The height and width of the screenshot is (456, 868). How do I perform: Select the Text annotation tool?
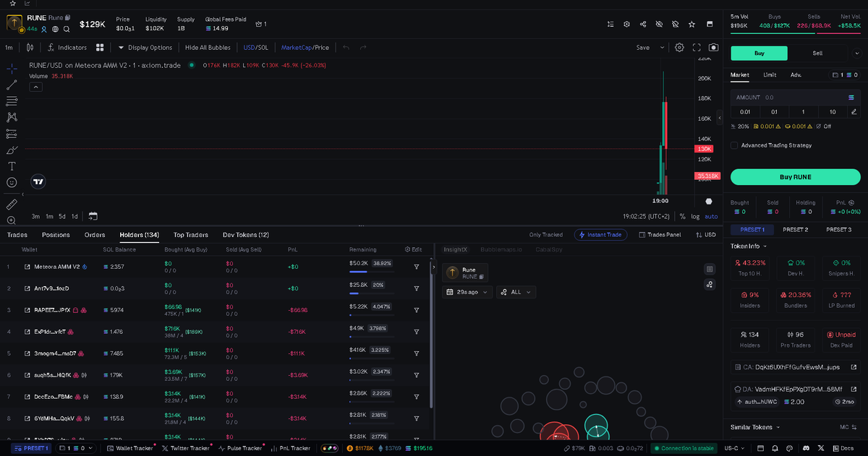point(12,166)
